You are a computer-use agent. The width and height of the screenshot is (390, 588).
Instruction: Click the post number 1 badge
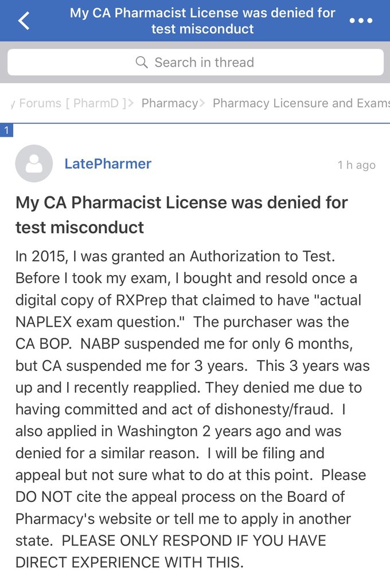(x=6, y=130)
